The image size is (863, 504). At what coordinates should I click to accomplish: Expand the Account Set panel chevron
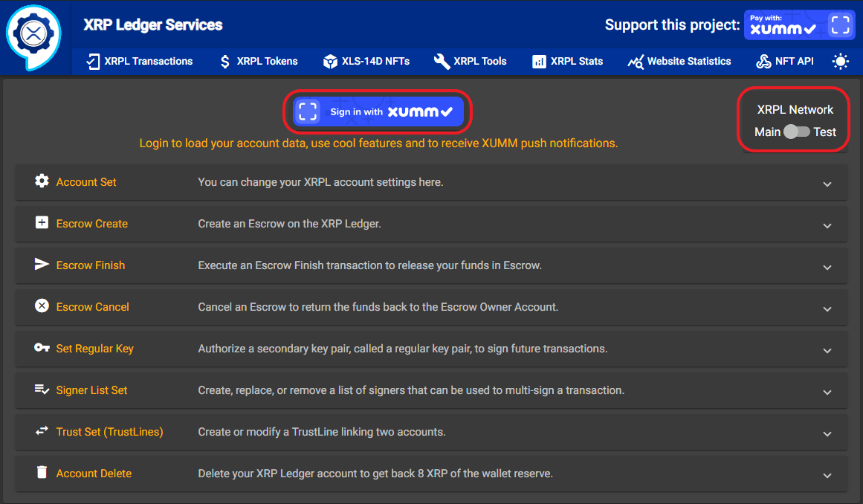click(x=827, y=184)
